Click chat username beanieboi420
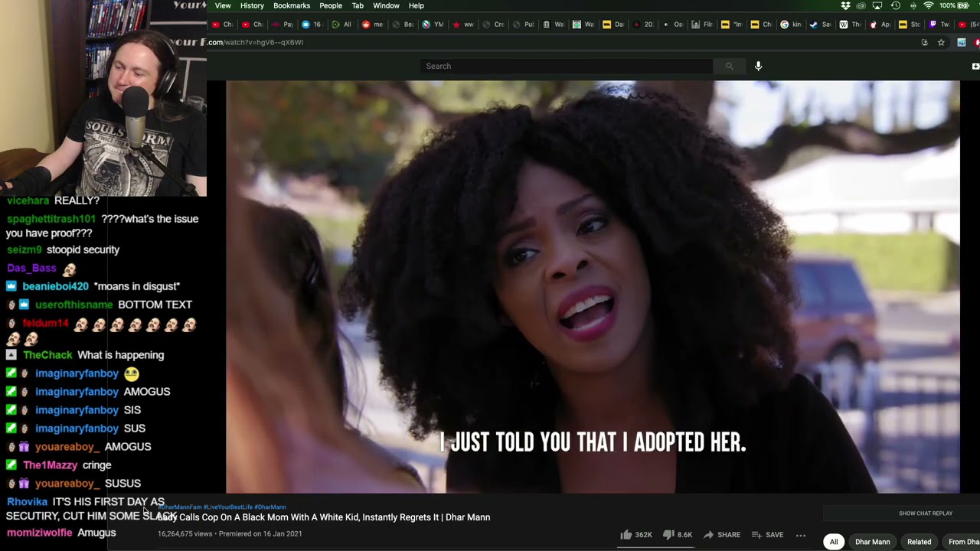Viewport: 980px width, 551px height. click(56, 286)
